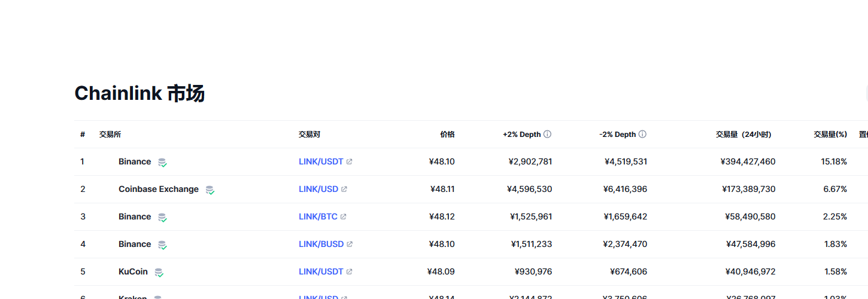Click volume share 2.25%
This screenshot has width=868, height=299.
point(835,216)
